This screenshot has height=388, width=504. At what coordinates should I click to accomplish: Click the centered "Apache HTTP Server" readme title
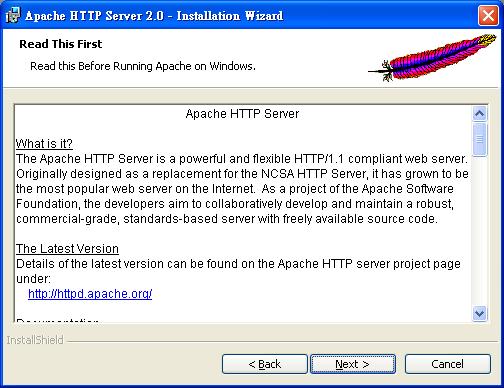pos(242,114)
